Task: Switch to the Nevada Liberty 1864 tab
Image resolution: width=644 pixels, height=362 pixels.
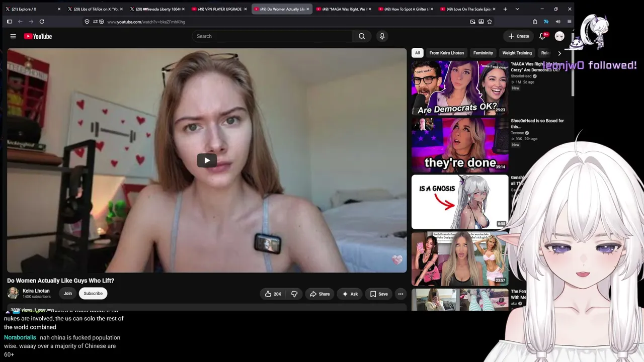Action: (157, 9)
